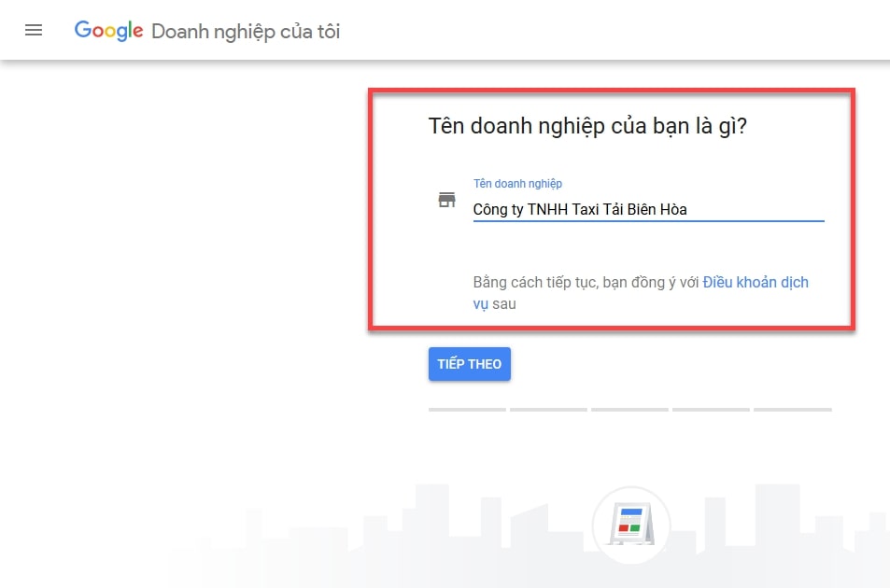Focus the Tên doanh nghiệp input field

tap(648, 209)
